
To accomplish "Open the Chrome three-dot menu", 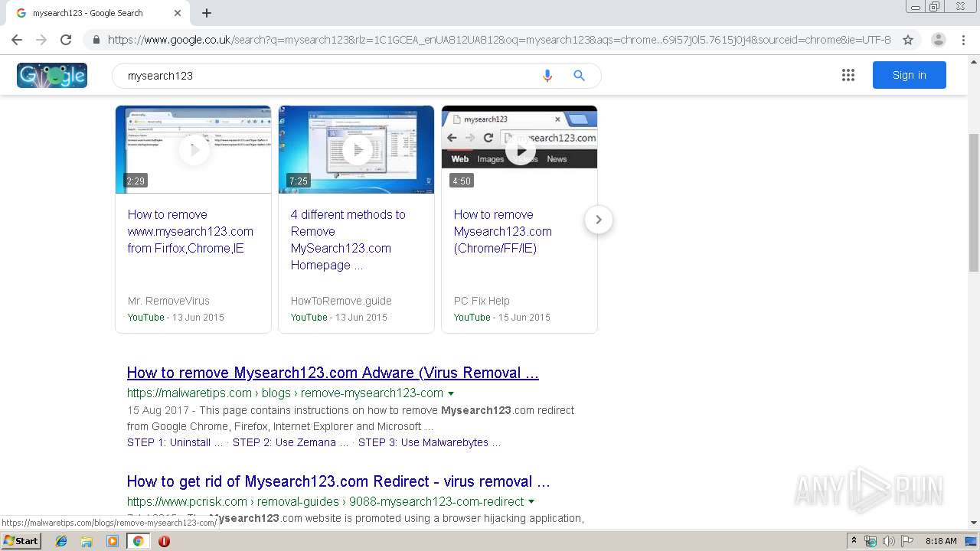I will (964, 40).
